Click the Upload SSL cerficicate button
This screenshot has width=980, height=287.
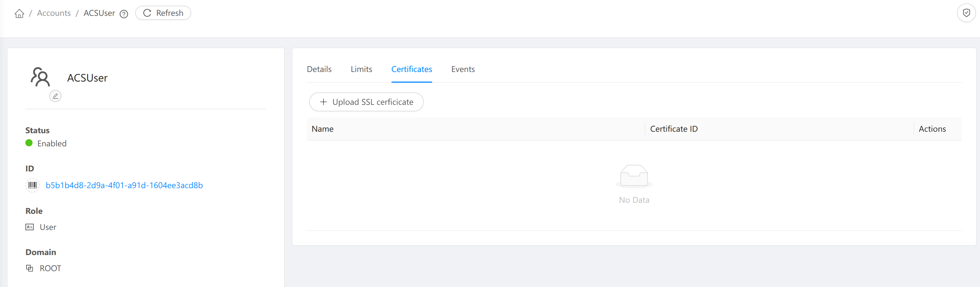point(366,102)
